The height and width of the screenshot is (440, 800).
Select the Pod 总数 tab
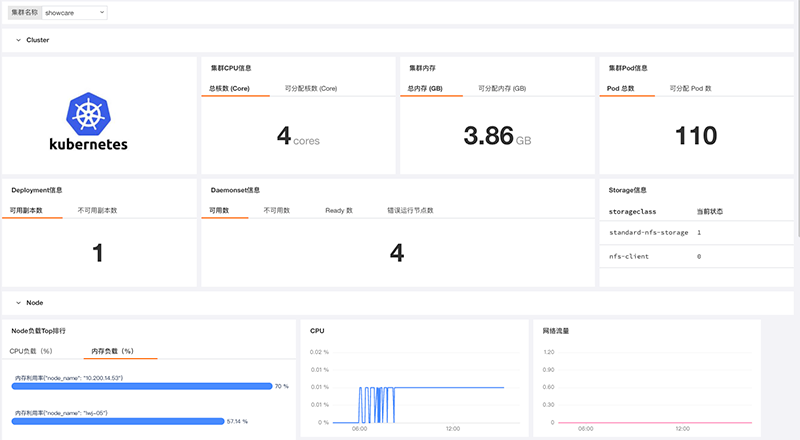(620, 88)
